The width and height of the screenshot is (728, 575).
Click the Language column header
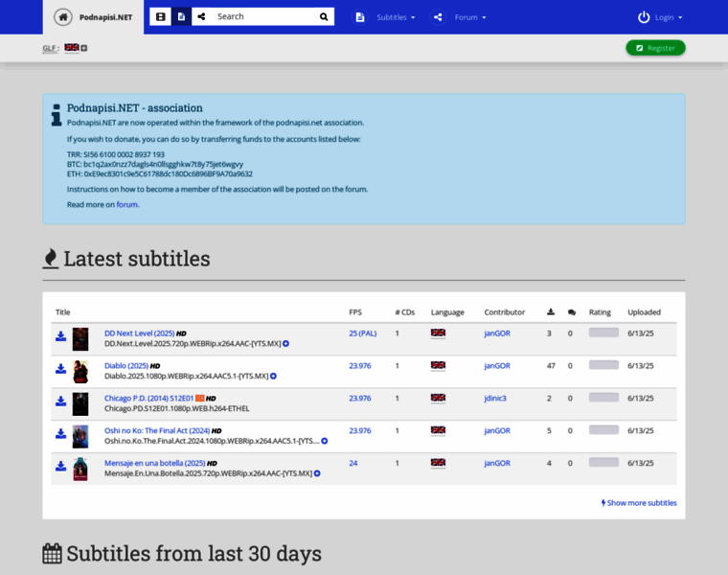click(447, 312)
